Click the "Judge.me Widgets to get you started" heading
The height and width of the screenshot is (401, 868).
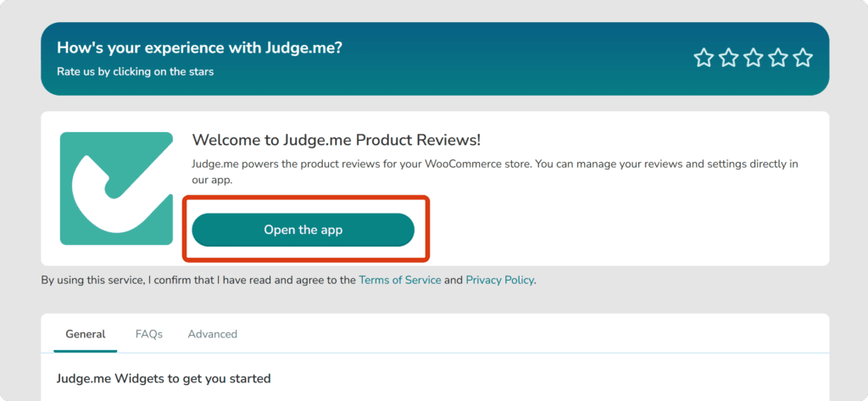pos(164,379)
